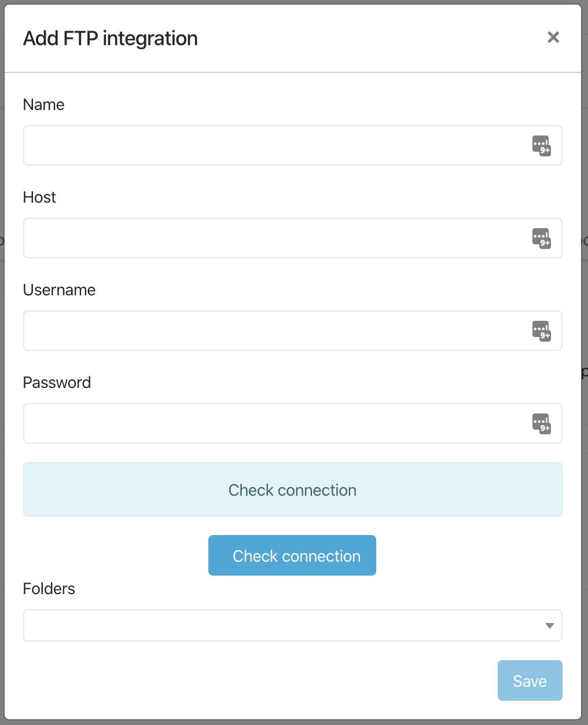Open the autofill icon in the Name field

(x=542, y=145)
